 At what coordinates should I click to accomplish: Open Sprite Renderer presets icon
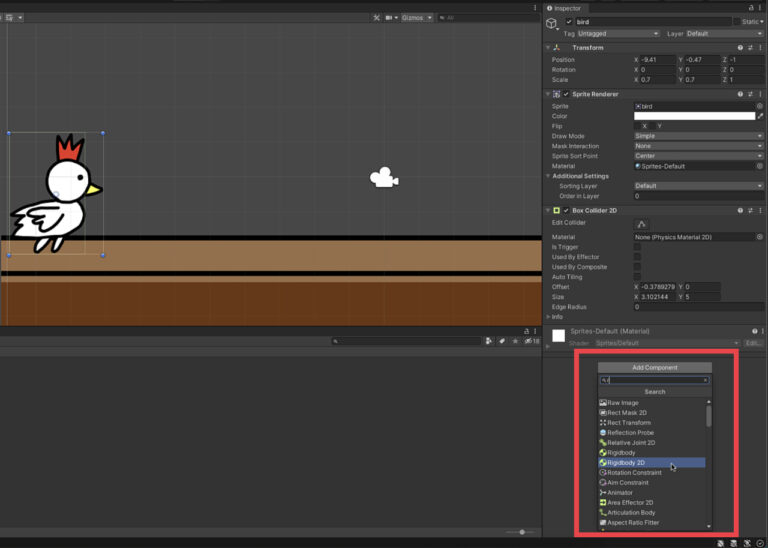point(750,94)
